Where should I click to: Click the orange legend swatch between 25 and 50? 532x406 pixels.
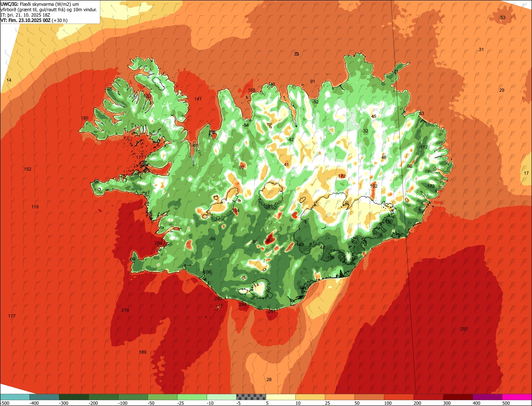[x=340, y=397]
